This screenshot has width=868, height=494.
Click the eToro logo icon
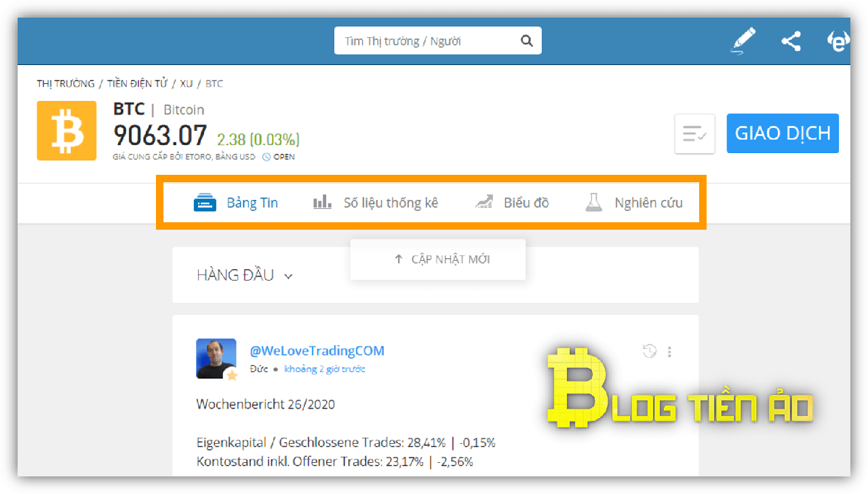pos(839,41)
